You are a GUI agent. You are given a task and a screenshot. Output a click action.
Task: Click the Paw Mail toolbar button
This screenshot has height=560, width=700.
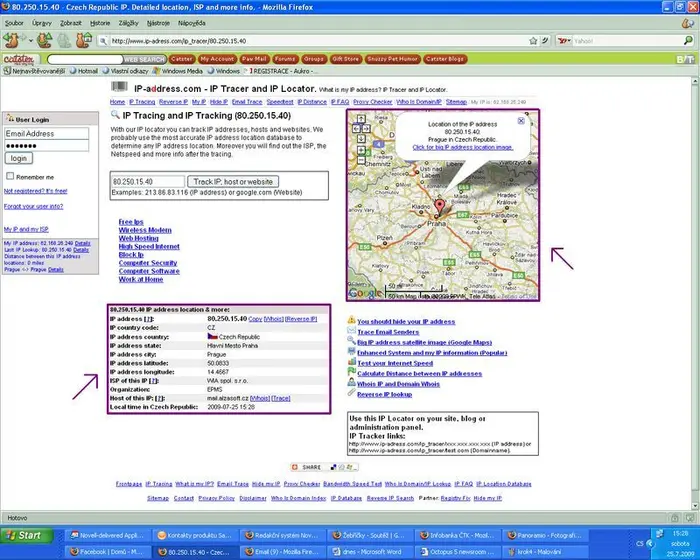pyautogui.click(x=254, y=59)
